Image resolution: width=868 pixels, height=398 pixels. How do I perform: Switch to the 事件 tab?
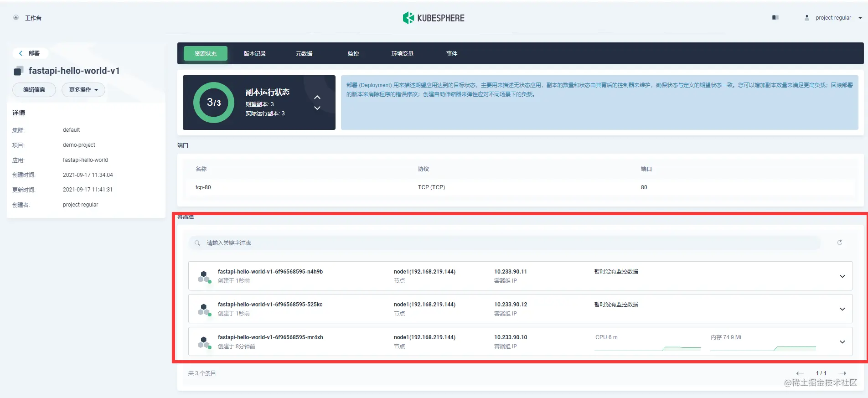452,54
